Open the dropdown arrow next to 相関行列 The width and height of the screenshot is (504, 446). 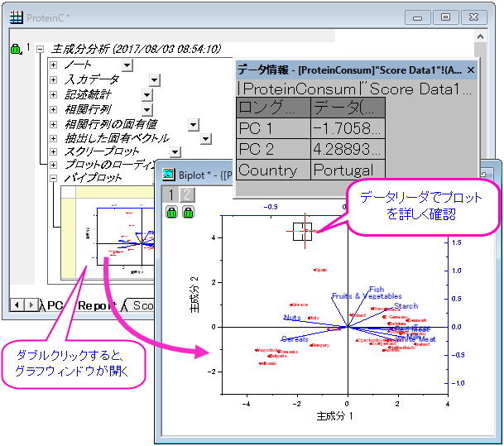point(146,110)
